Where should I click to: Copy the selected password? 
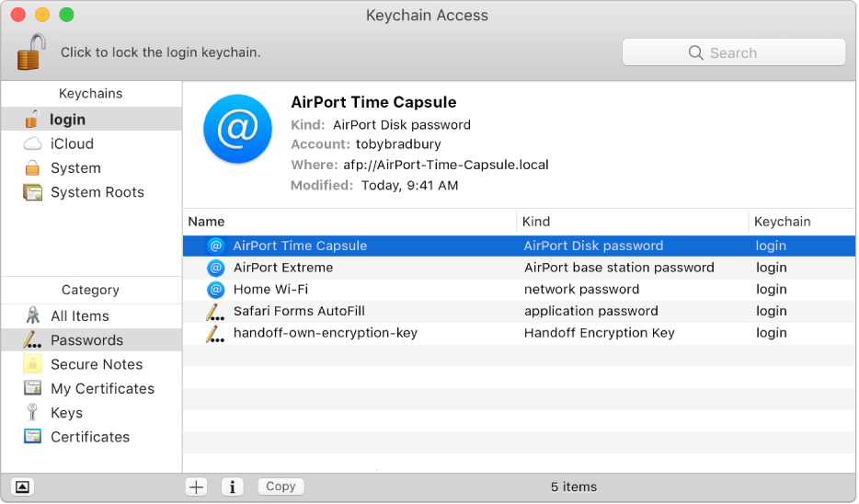coord(281,487)
